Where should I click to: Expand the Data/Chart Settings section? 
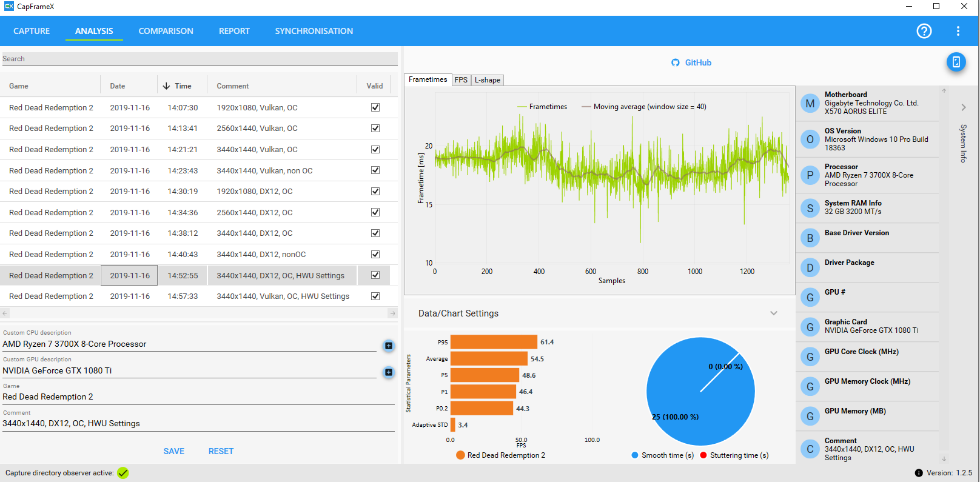(x=774, y=313)
